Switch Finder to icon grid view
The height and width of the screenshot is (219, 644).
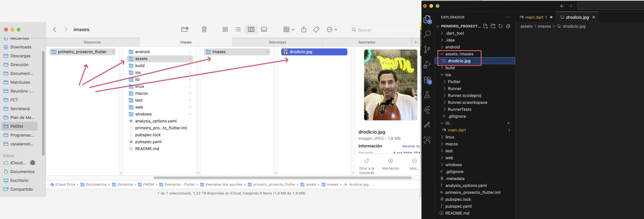pos(225,30)
